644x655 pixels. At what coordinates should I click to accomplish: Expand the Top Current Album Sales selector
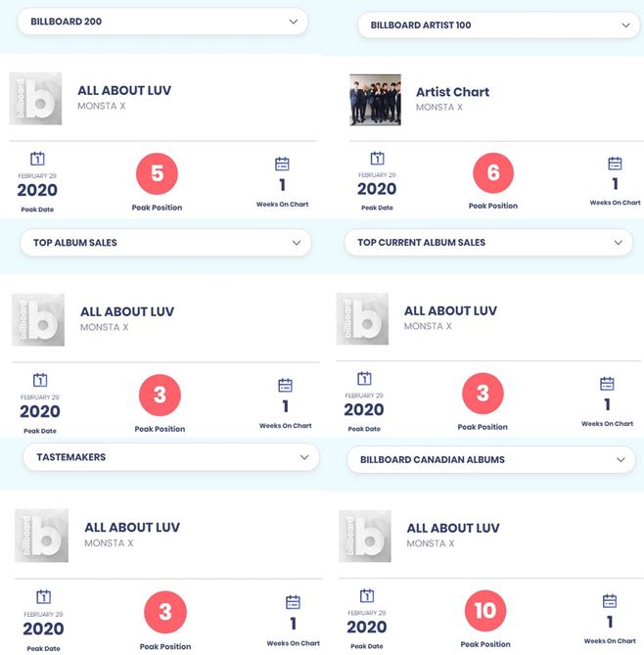click(x=488, y=242)
